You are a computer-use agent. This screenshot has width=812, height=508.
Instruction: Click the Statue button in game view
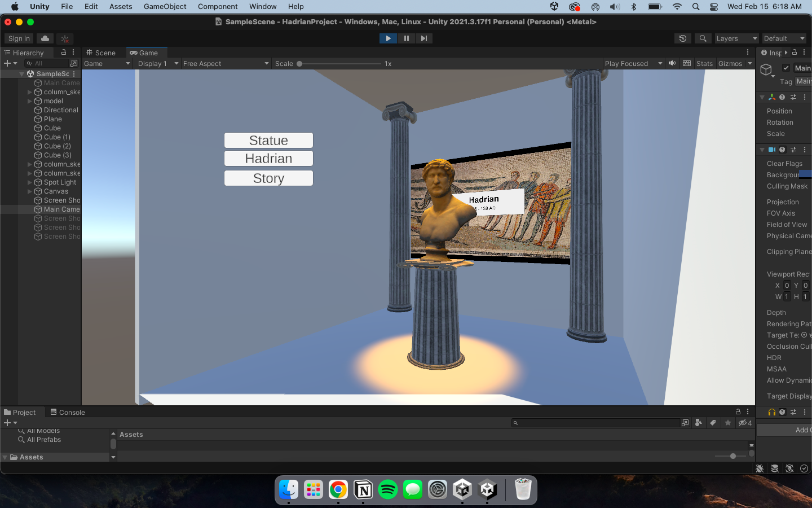coord(268,141)
